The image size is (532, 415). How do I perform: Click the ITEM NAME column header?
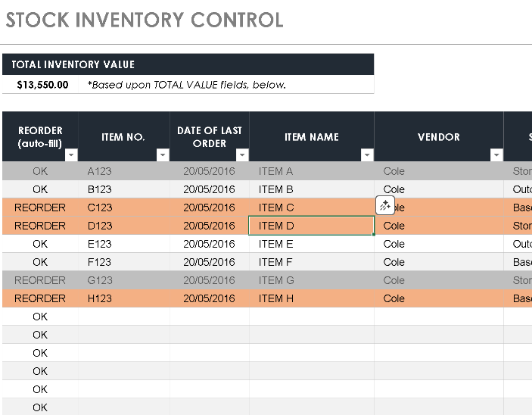point(312,137)
